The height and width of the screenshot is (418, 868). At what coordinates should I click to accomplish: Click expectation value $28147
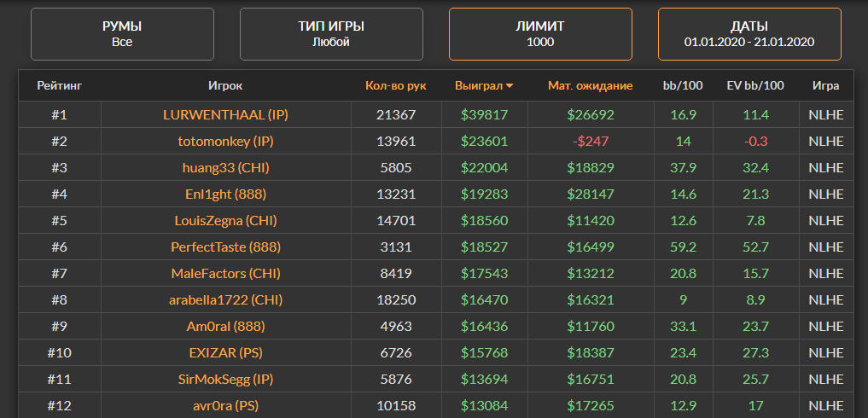[591, 194]
